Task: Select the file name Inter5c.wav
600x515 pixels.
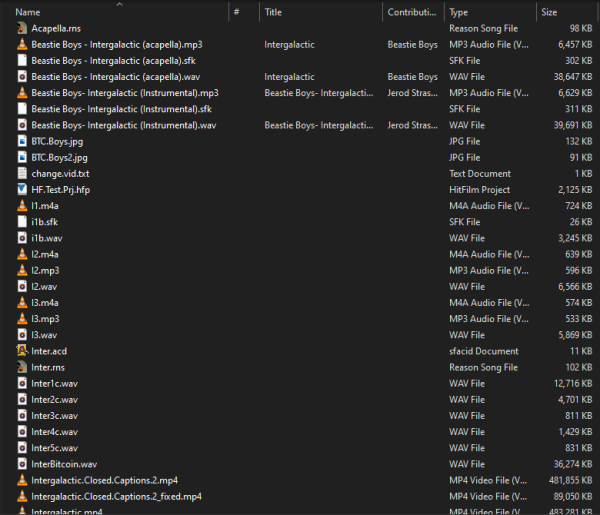Action: click(54, 448)
